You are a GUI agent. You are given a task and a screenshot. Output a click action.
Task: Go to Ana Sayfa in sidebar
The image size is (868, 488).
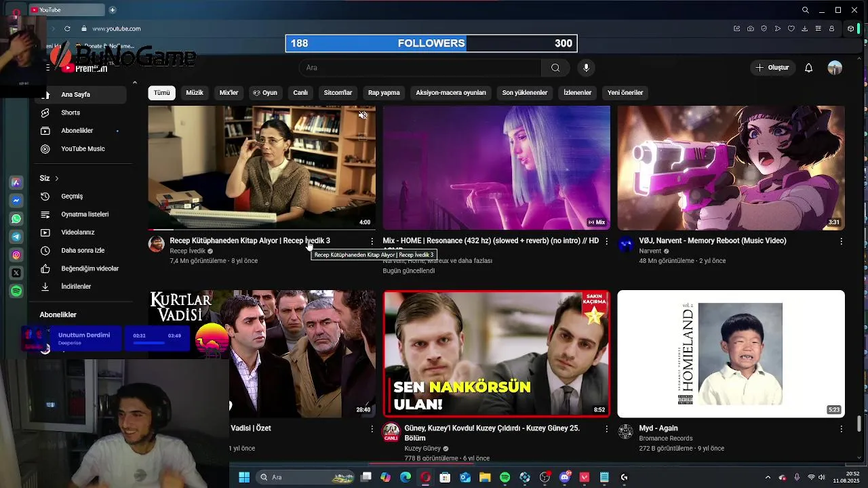[x=82, y=95]
